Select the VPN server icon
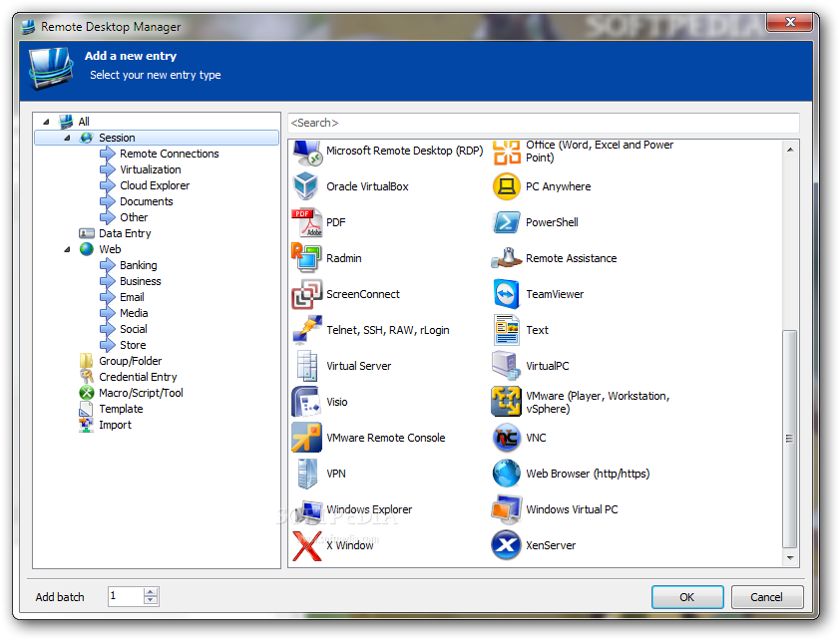This screenshot has width=840, height=640. click(307, 474)
